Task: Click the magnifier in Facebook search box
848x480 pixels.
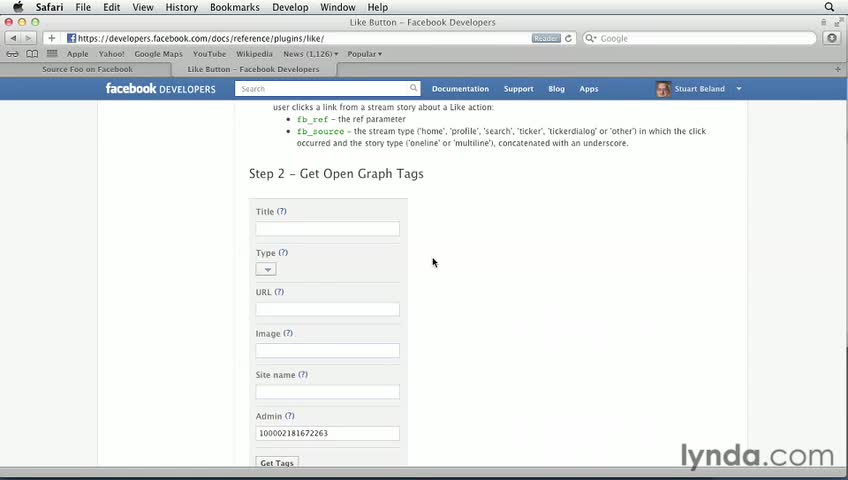Action: point(413,88)
